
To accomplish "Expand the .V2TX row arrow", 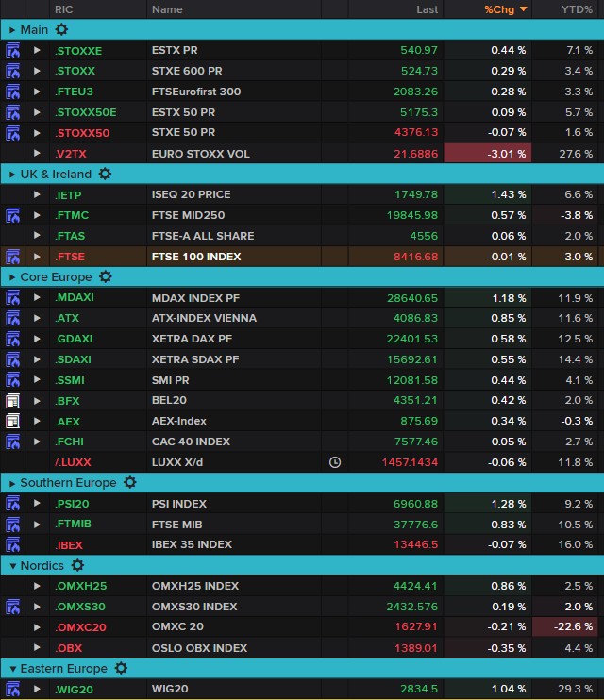I will click(37, 153).
